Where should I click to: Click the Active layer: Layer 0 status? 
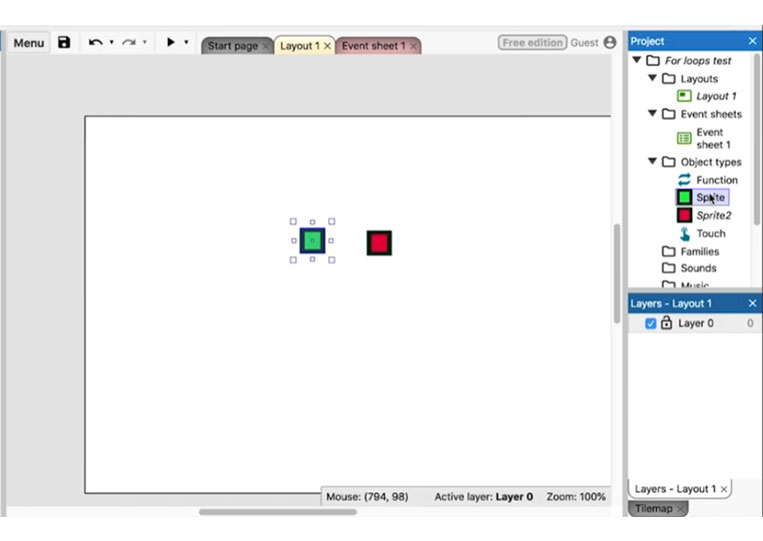pyautogui.click(x=483, y=497)
